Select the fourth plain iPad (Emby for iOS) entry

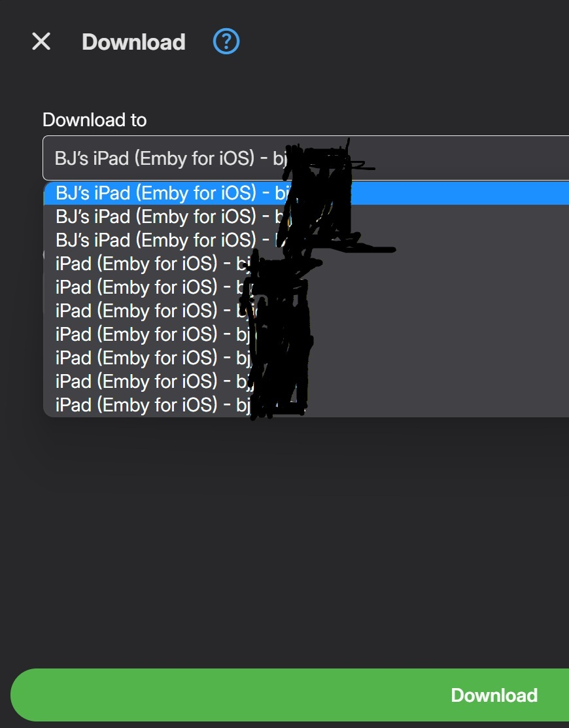pos(306,334)
